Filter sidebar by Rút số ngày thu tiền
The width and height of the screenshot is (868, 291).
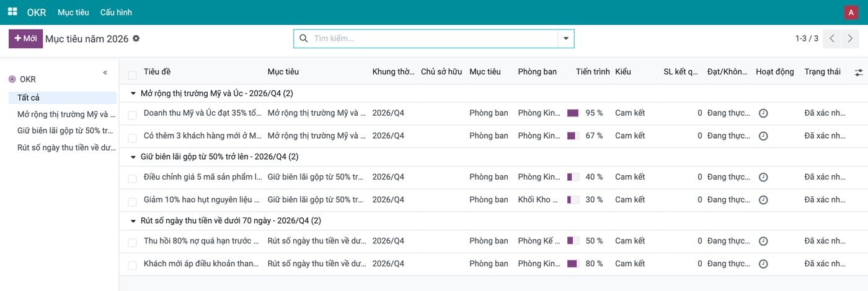[x=66, y=147]
